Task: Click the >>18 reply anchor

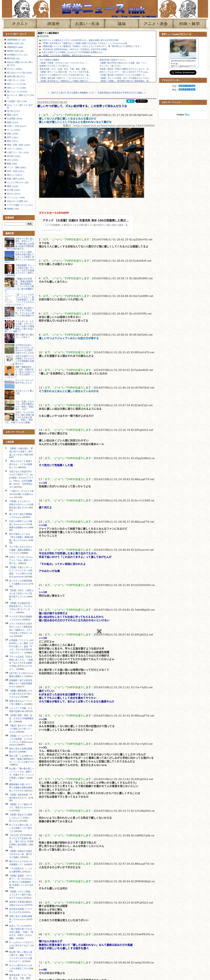Action: click(x=43, y=592)
